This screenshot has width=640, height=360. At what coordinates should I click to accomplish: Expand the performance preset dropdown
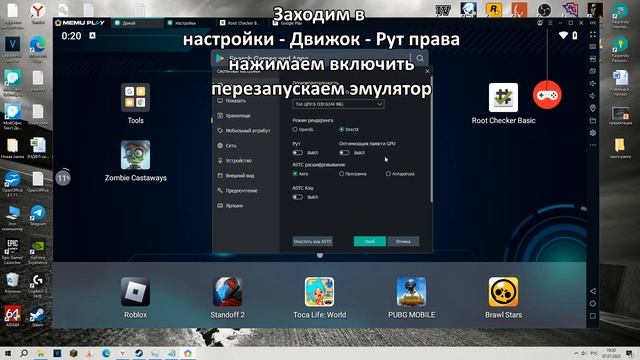[x=338, y=104]
